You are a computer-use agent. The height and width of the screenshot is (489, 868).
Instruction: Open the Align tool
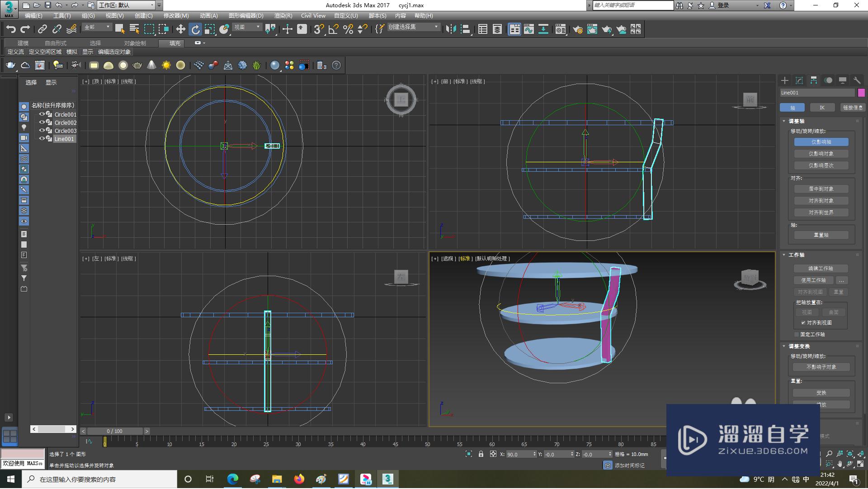(x=465, y=29)
